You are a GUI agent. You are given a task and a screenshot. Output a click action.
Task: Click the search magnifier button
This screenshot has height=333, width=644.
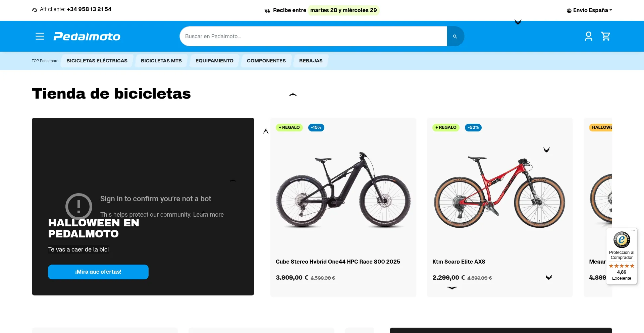(455, 36)
